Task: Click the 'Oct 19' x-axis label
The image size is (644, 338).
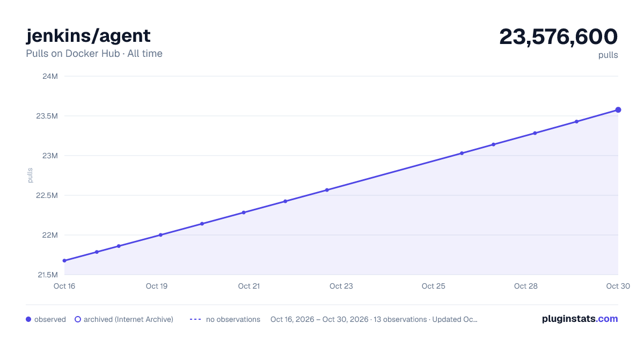Action: point(157,286)
